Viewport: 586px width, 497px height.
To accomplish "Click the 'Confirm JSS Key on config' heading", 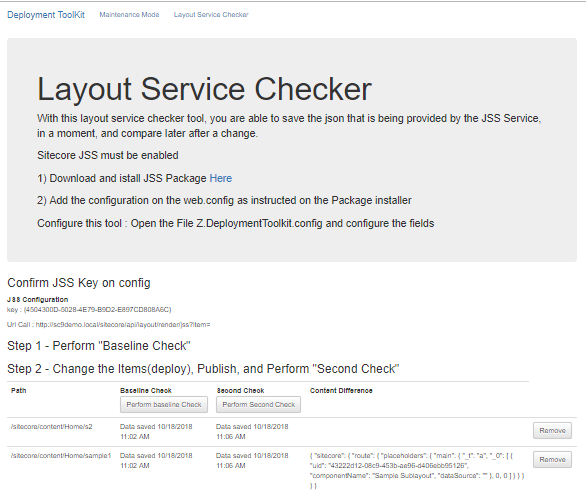I will pyautogui.click(x=79, y=283).
